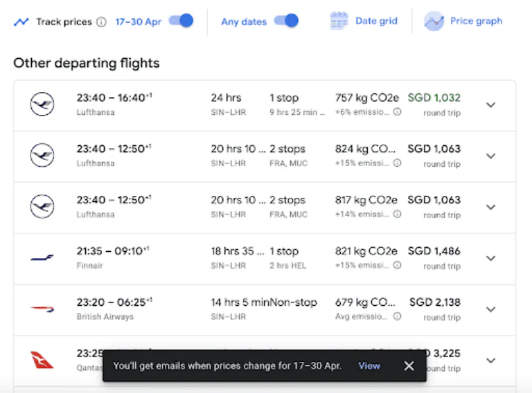This screenshot has width=532, height=393.
Task: Click the Date grid calendar icon
Action: pos(339,21)
